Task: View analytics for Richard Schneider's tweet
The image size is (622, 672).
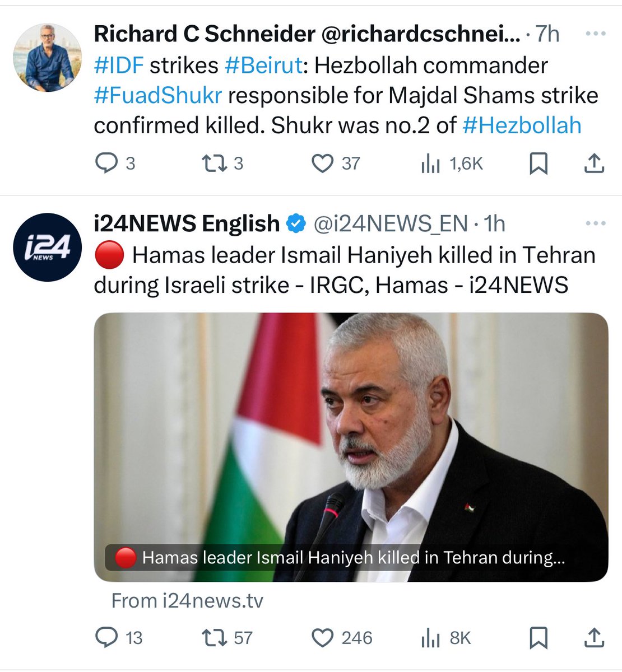Action: coord(451,164)
